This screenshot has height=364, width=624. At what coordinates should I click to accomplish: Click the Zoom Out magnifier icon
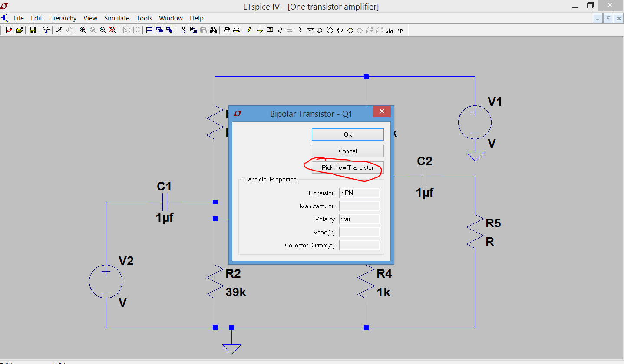[103, 30]
